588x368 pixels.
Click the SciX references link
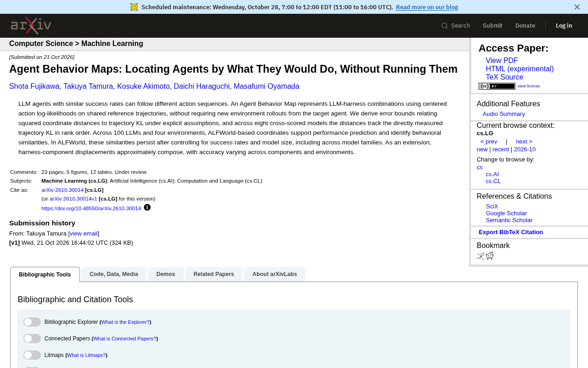point(492,207)
